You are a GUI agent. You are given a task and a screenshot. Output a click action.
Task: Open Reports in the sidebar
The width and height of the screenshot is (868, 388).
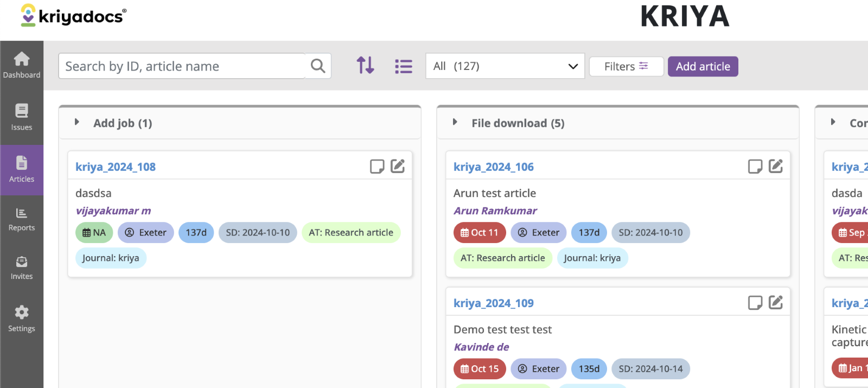coord(22,219)
